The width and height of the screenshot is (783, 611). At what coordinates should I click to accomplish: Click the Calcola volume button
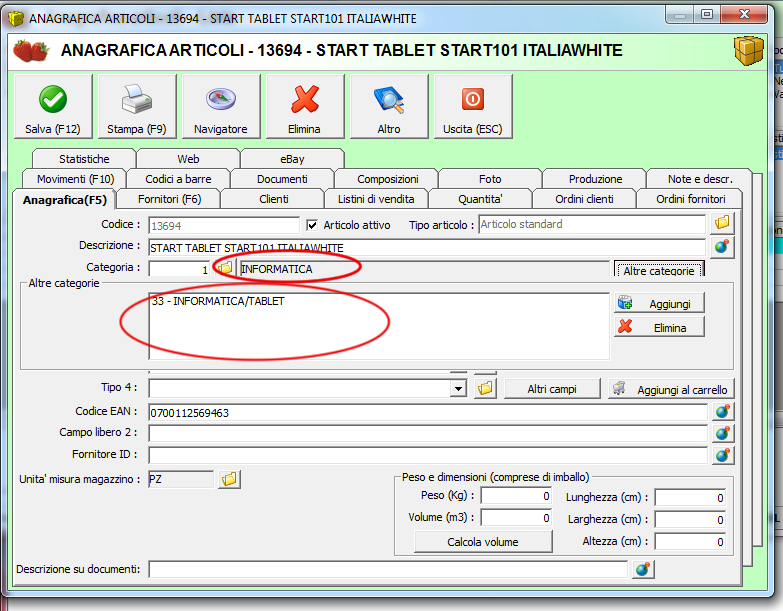[483, 542]
